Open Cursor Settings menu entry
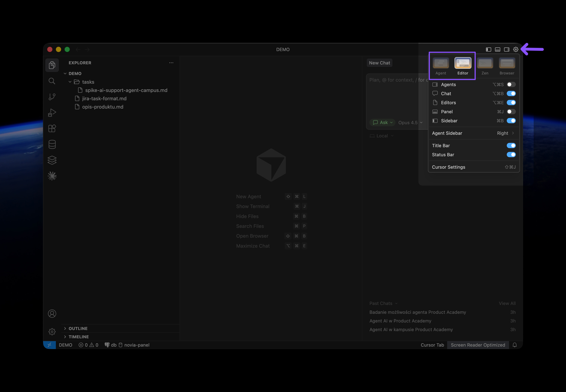Screen dimensions: 566x392 [448, 167]
